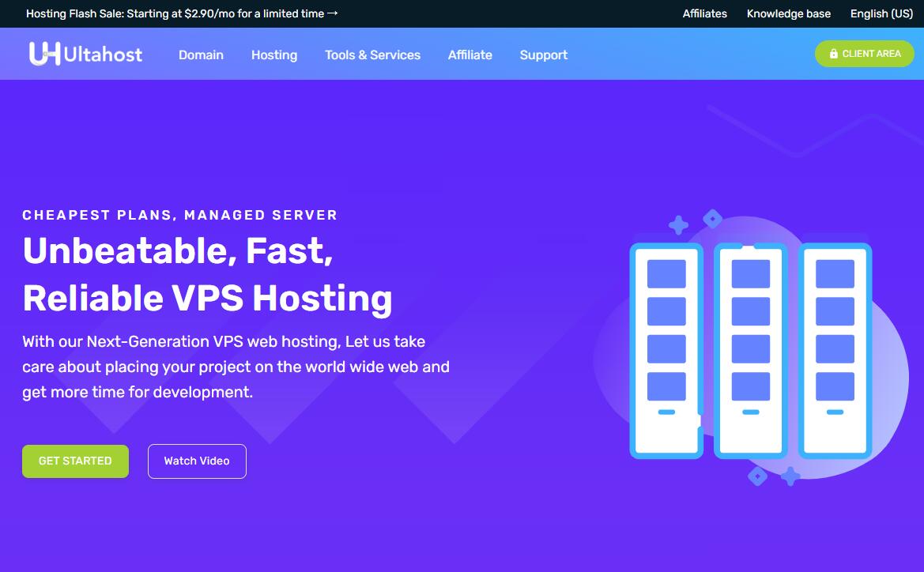
Task: Click the Next-Generation VPS description paragraph
Action: click(x=236, y=367)
